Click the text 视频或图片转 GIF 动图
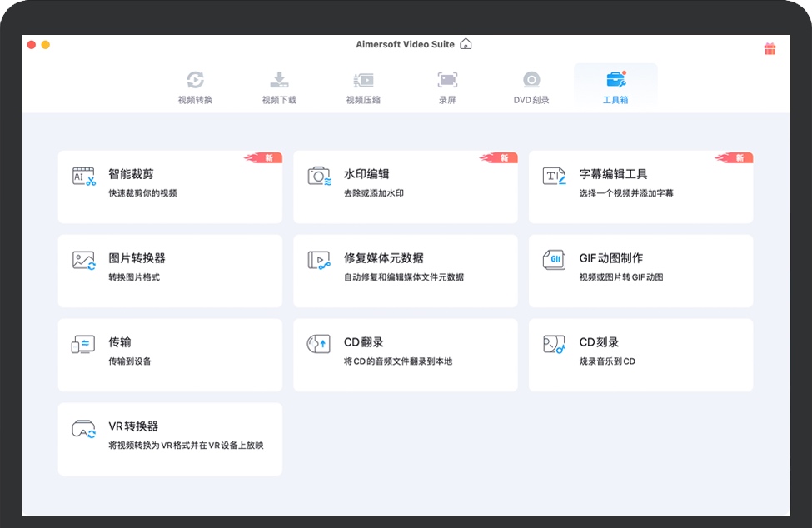The image size is (812, 528). (x=621, y=277)
